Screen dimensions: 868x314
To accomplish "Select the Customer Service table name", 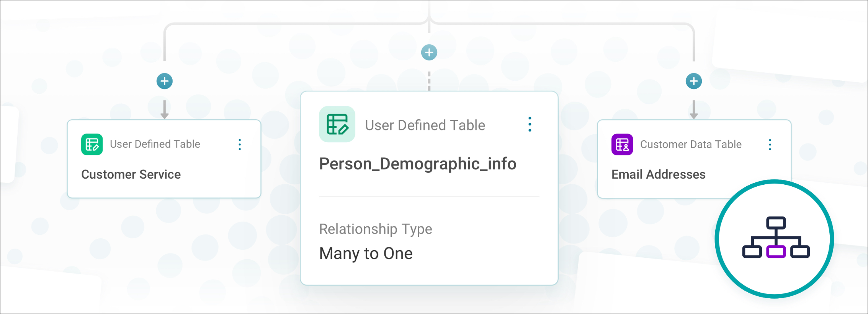I will pos(131,174).
